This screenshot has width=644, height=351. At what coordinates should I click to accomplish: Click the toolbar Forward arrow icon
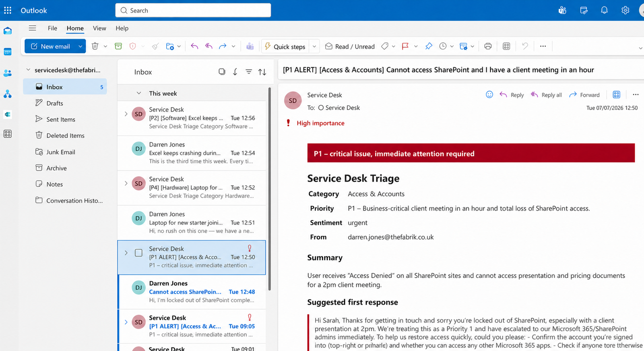point(223,46)
